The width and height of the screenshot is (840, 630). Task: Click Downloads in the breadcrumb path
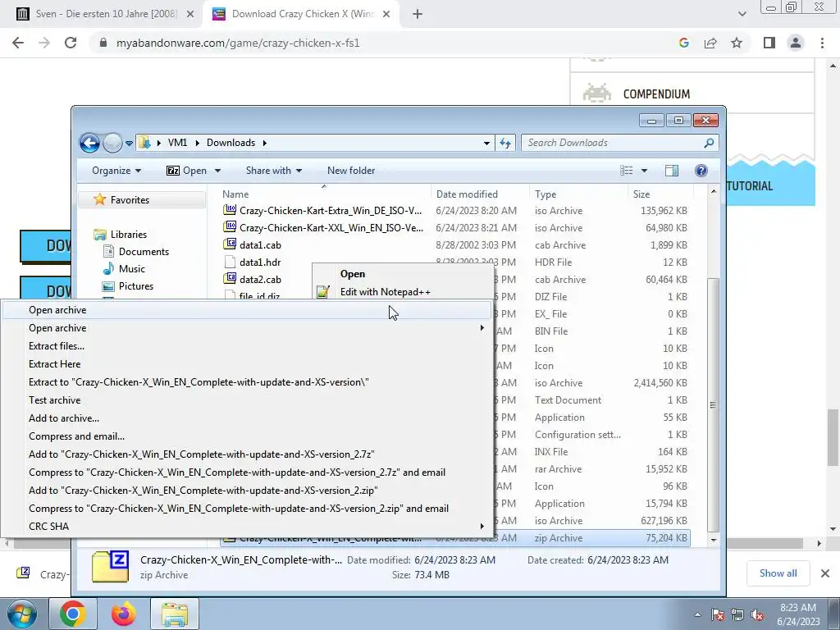pyautogui.click(x=231, y=143)
